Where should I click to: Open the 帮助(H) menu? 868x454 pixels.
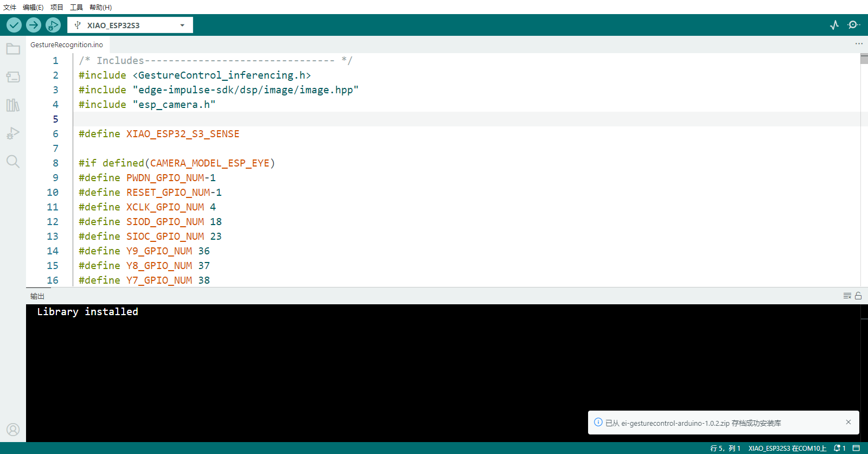pyautogui.click(x=100, y=7)
